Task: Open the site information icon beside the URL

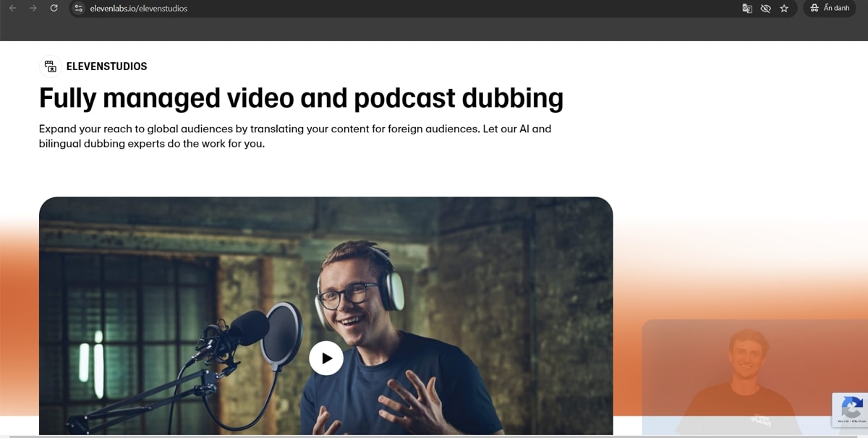Action: click(x=80, y=8)
